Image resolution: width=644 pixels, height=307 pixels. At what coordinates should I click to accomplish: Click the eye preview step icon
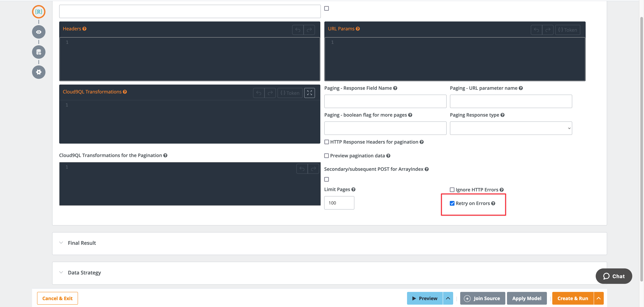tap(39, 32)
